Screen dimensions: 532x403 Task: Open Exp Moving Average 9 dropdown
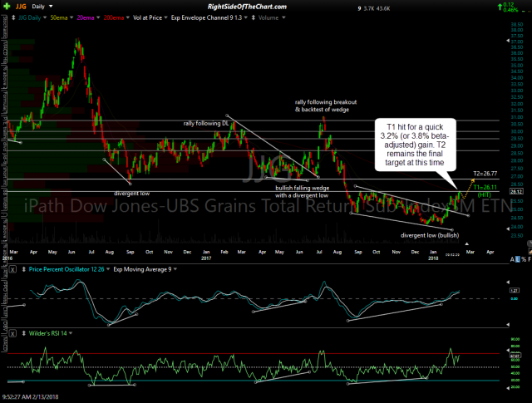(x=175, y=269)
